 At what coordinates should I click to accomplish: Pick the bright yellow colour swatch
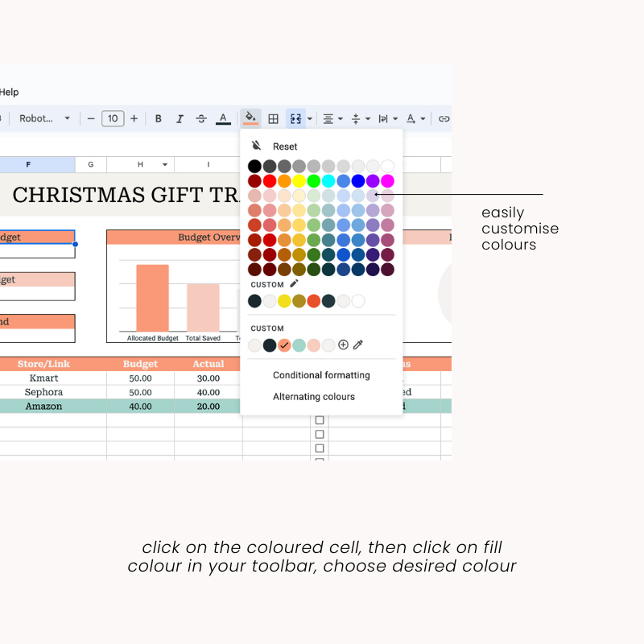click(299, 181)
